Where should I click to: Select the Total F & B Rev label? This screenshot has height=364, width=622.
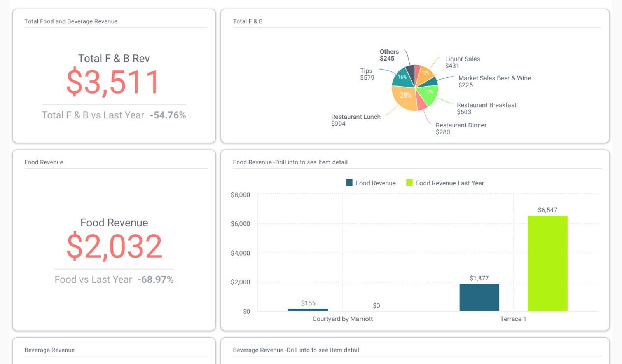tap(114, 58)
